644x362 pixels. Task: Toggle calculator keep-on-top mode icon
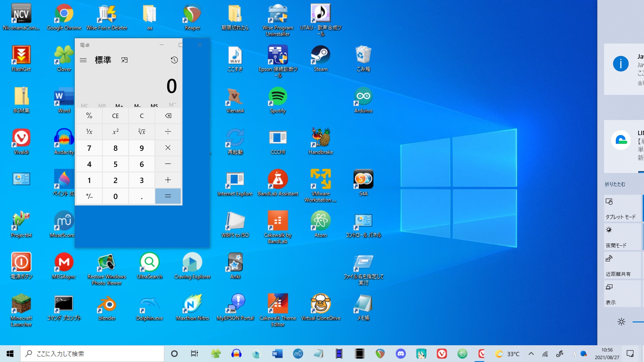[x=124, y=60]
